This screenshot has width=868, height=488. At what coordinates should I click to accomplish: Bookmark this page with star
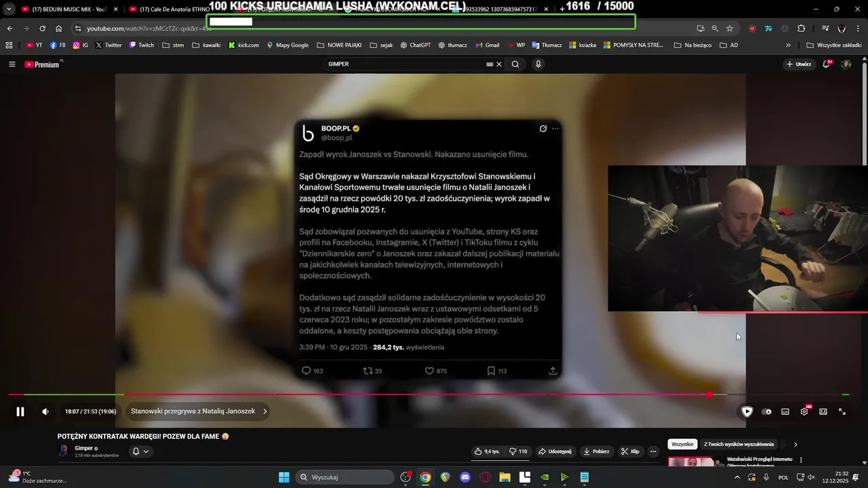click(730, 28)
